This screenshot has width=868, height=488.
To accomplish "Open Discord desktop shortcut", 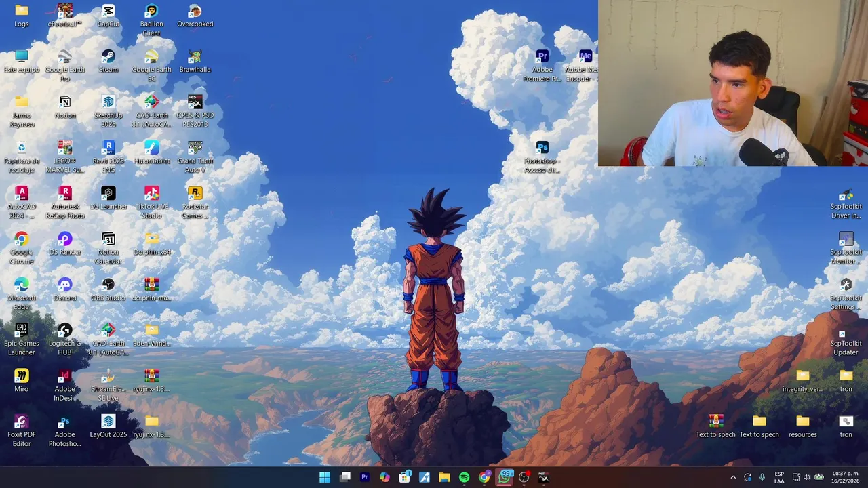I will pyautogui.click(x=65, y=289).
